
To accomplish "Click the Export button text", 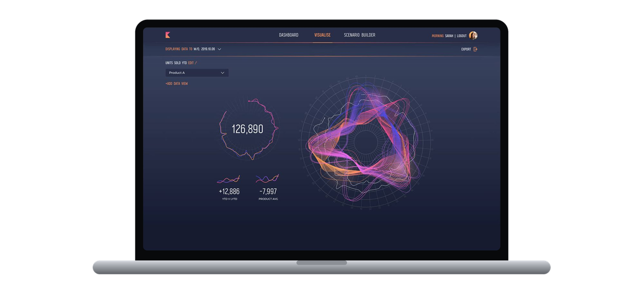I will click(x=466, y=49).
